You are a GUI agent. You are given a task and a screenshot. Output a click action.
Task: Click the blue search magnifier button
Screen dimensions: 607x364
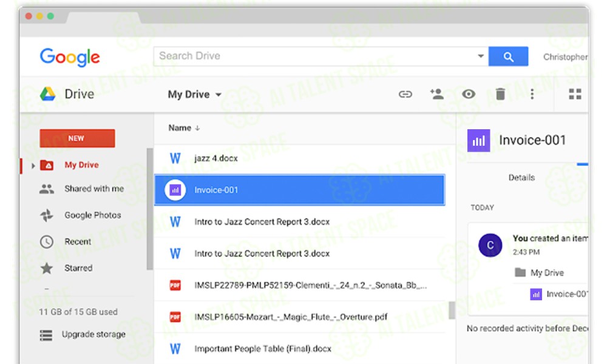[x=508, y=56]
